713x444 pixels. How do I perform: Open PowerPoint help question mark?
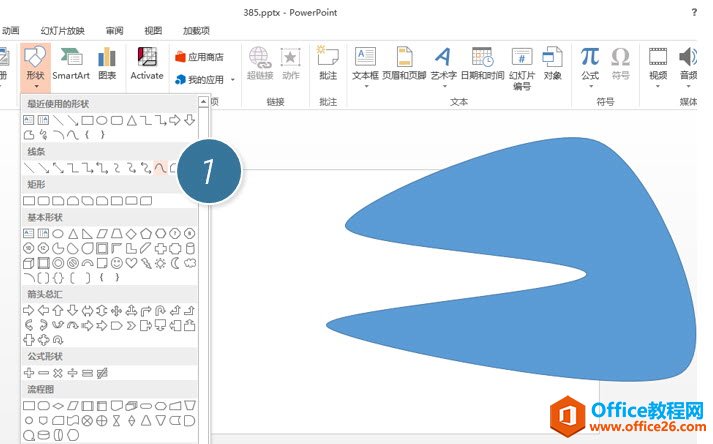tap(694, 12)
